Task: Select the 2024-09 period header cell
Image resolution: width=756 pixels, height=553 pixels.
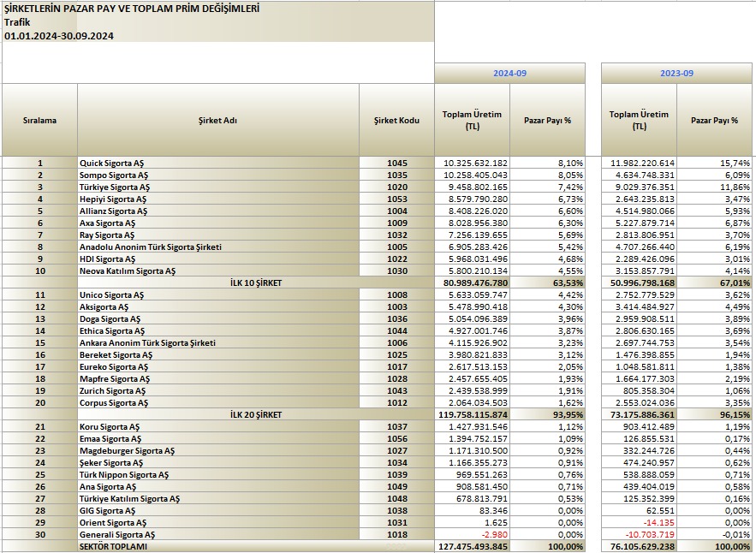Action: [x=509, y=74]
